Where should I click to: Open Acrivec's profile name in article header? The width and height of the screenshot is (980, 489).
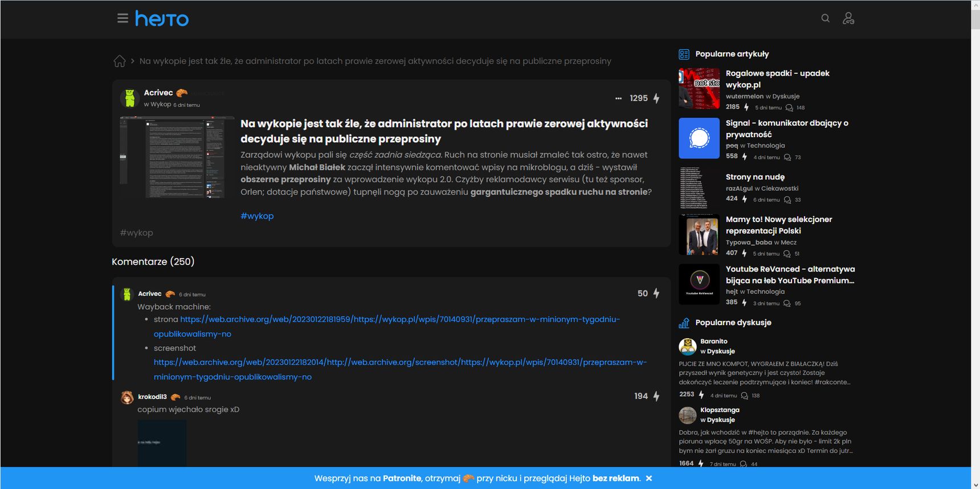coord(158,92)
